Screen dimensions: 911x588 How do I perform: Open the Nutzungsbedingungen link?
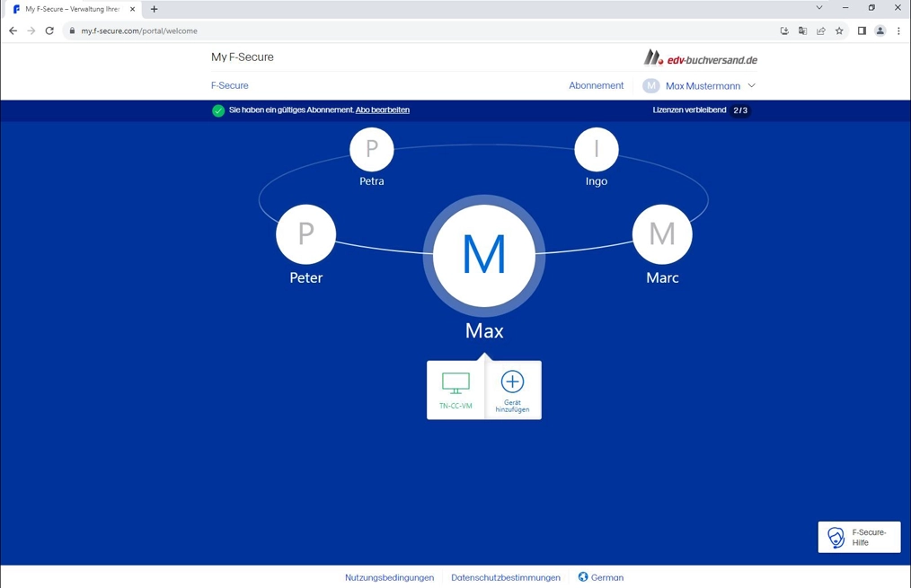(389, 577)
